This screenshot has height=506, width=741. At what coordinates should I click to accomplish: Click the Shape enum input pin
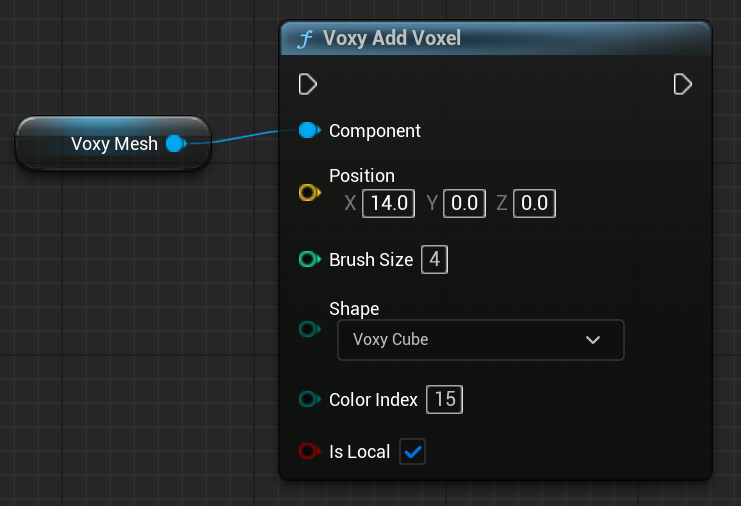point(309,329)
